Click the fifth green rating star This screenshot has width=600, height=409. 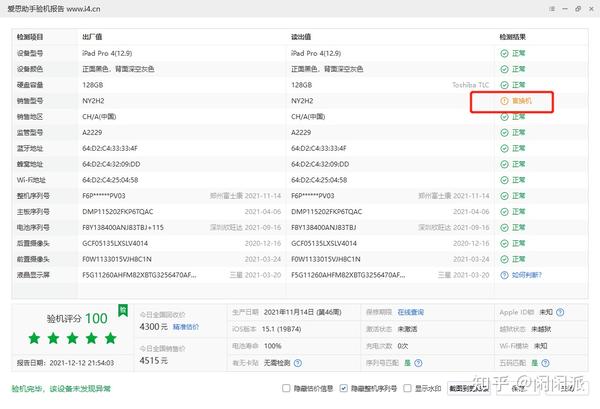point(111,338)
